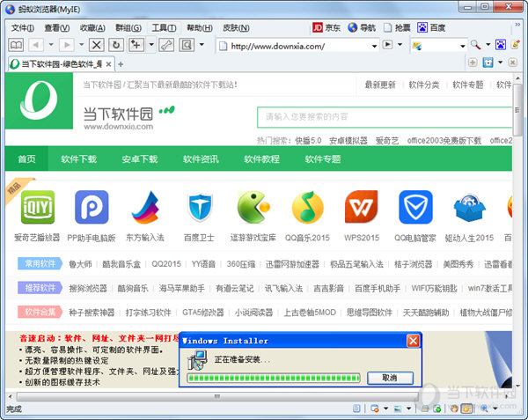
Task: Toggle the highlighted pointer mode in status bar
Action: pos(466,409)
